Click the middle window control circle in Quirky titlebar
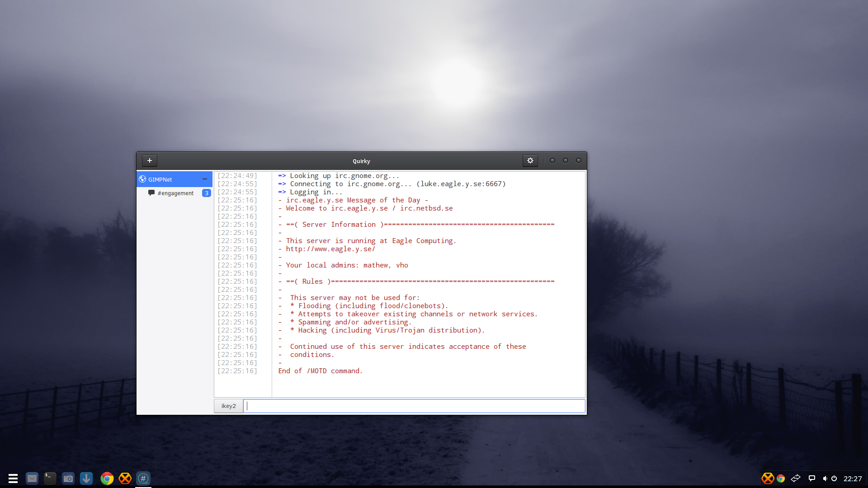The width and height of the screenshot is (868, 488). pos(566,160)
